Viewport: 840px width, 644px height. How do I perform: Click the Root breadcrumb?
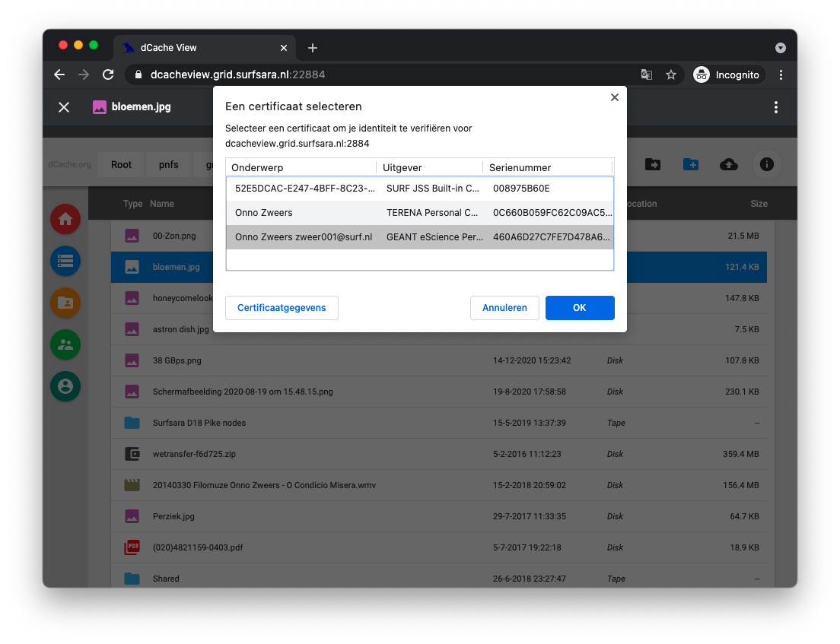(121, 164)
